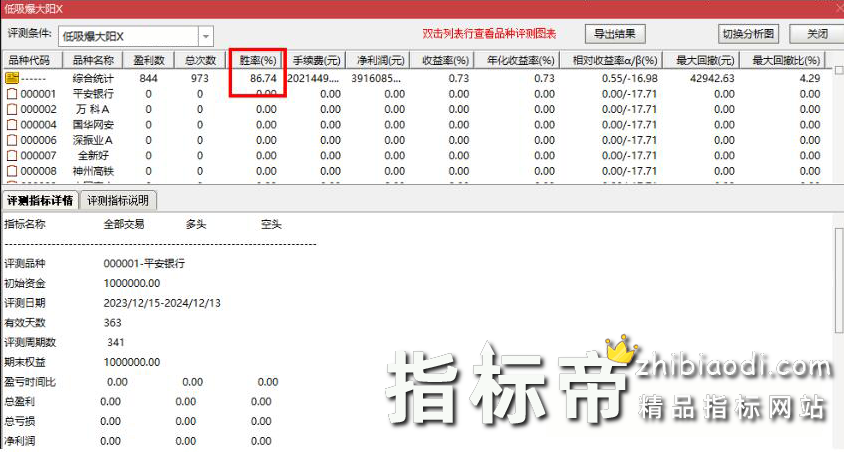Click the 多头 column label
Screen dimensions: 844x452
(x=196, y=224)
